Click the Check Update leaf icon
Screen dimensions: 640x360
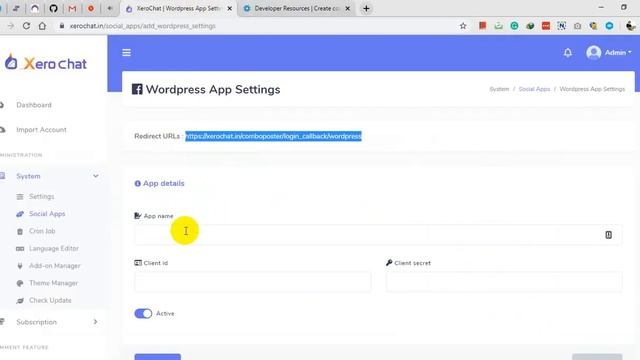[20, 301]
